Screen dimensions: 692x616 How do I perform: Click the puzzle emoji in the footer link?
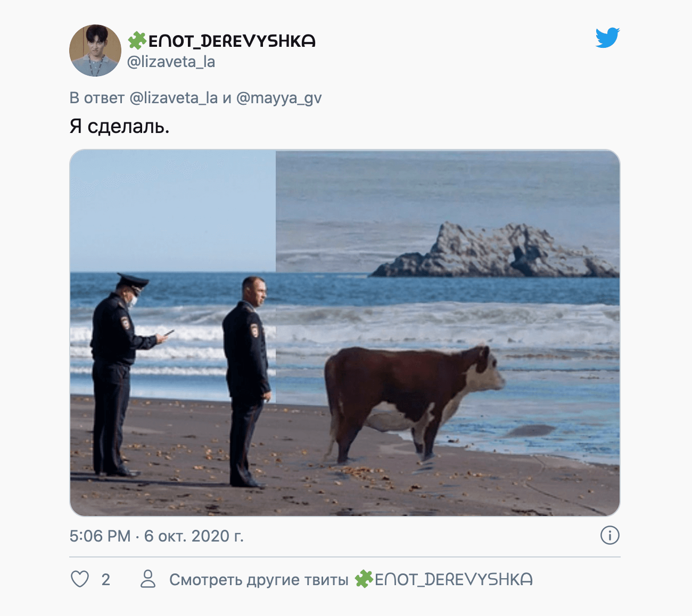(364, 579)
